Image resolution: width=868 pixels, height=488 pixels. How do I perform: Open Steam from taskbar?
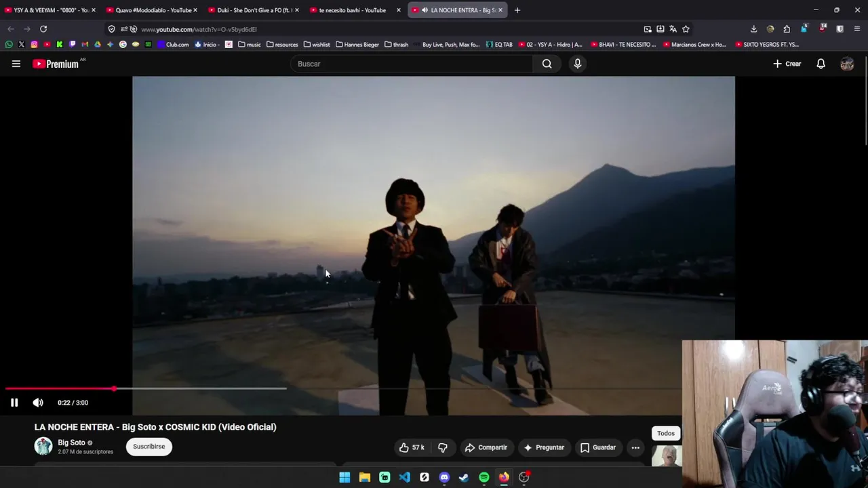pyautogui.click(x=464, y=477)
